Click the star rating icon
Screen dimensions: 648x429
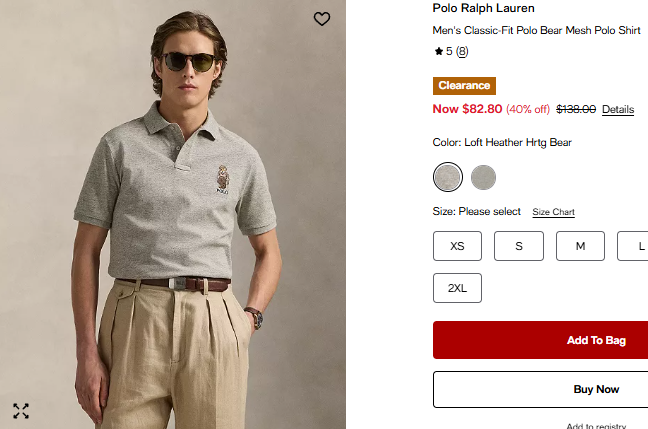tap(438, 51)
